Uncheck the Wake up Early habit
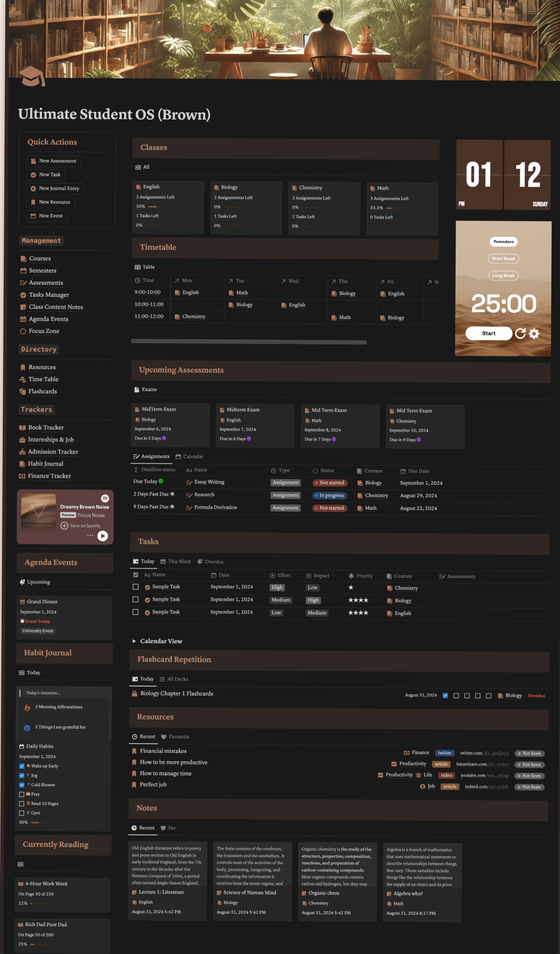Viewport: 560px width, 954px height. pyautogui.click(x=22, y=766)
